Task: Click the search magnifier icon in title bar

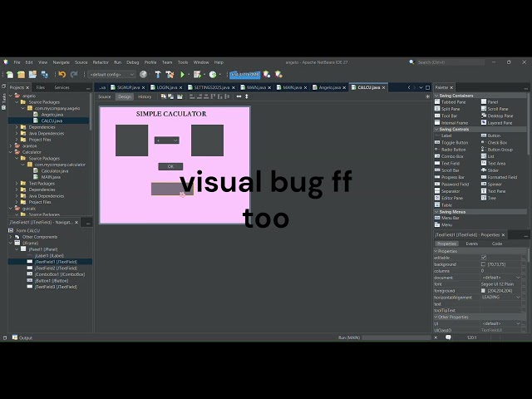Action: click(411, 62)
